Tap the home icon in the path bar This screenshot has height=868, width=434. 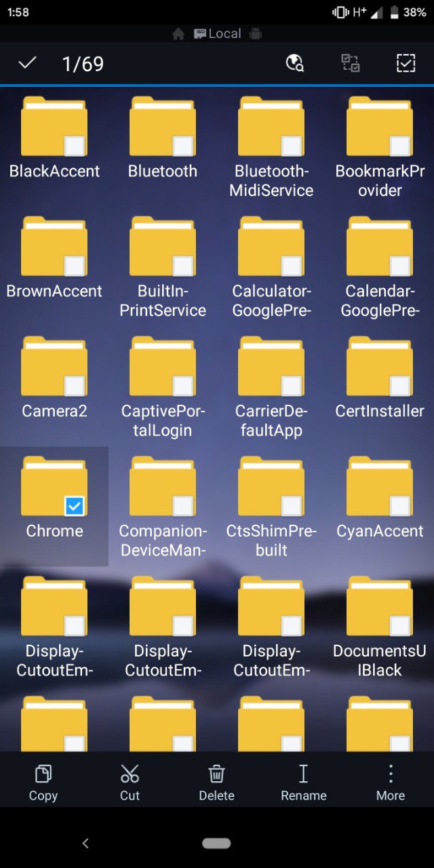click(x=178, y=34)
